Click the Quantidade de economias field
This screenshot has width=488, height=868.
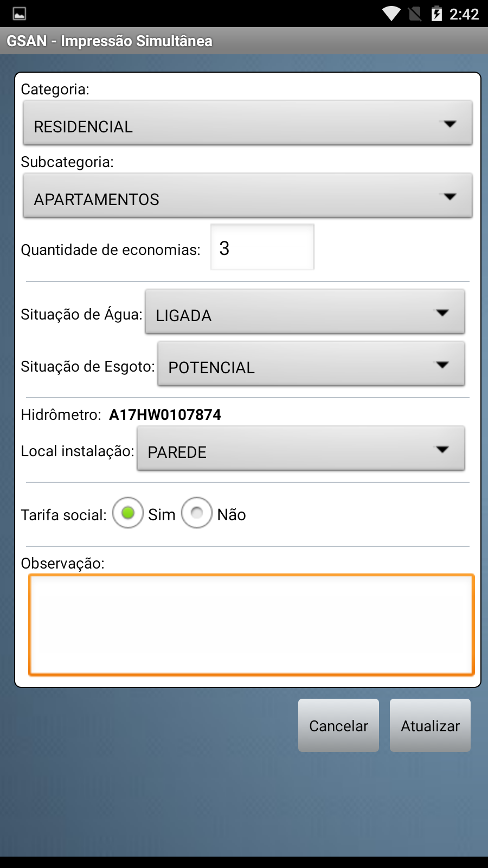point(262,247)
